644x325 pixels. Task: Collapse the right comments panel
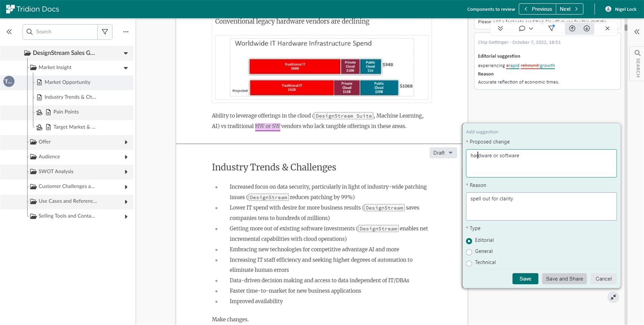(637, 32)
